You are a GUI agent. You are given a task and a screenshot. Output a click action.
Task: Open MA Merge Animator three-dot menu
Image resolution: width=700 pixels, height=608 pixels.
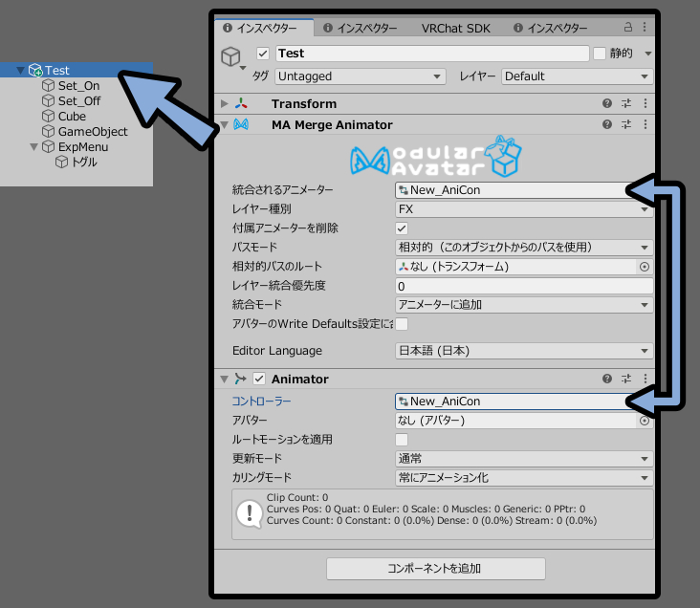(645, 124)
